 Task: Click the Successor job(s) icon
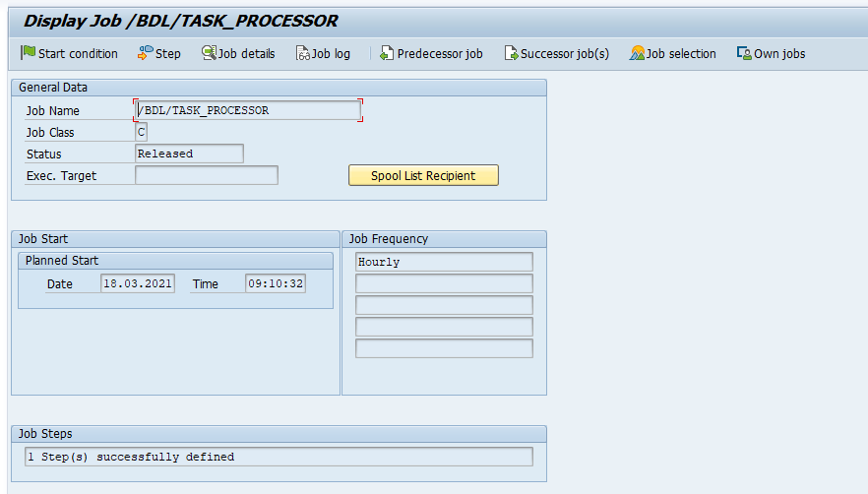pyautogui.click(x=511, y=53)
